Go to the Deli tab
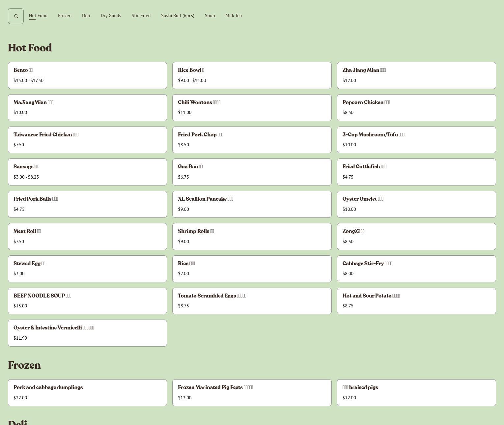The width and height of the screenshot is (504, 425). [x=86, y=16]
